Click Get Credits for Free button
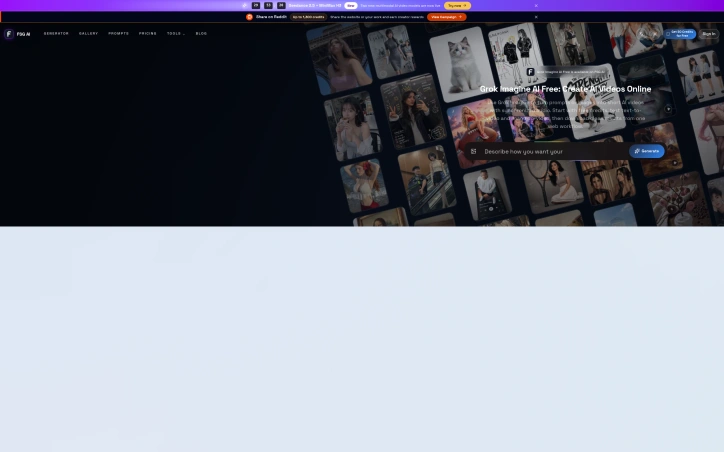 pyautogui.click(x=680, y=34)
